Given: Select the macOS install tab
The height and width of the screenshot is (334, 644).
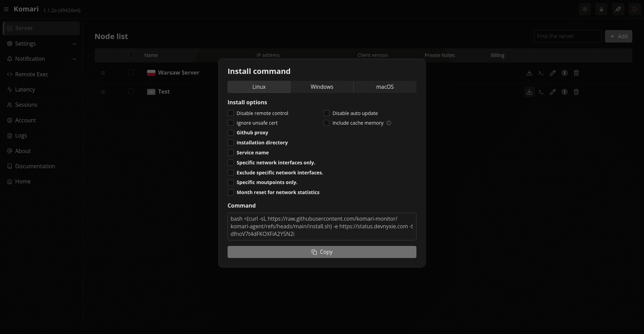Looking at the screenshot, I should click(x=385, y=87).
